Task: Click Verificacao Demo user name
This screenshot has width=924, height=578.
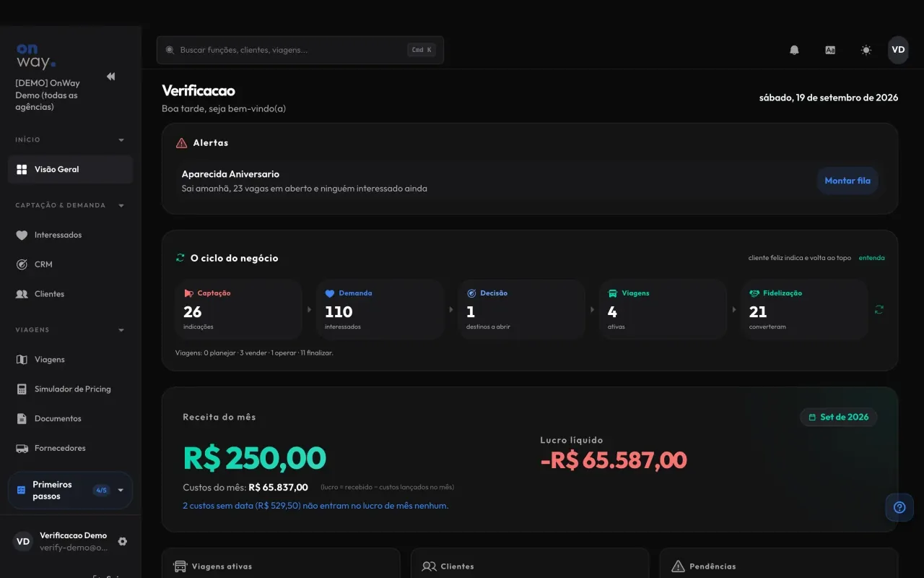Action: pyautogui.click(x=73, y=535)
